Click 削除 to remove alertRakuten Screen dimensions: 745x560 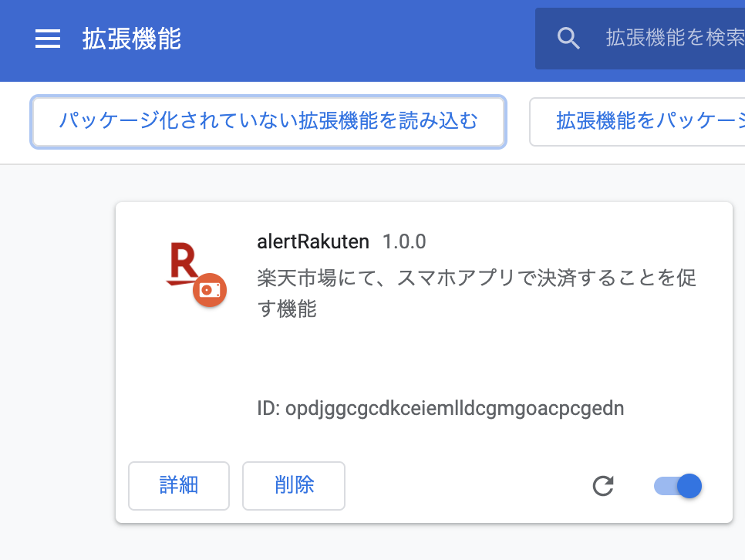[294, 485]
